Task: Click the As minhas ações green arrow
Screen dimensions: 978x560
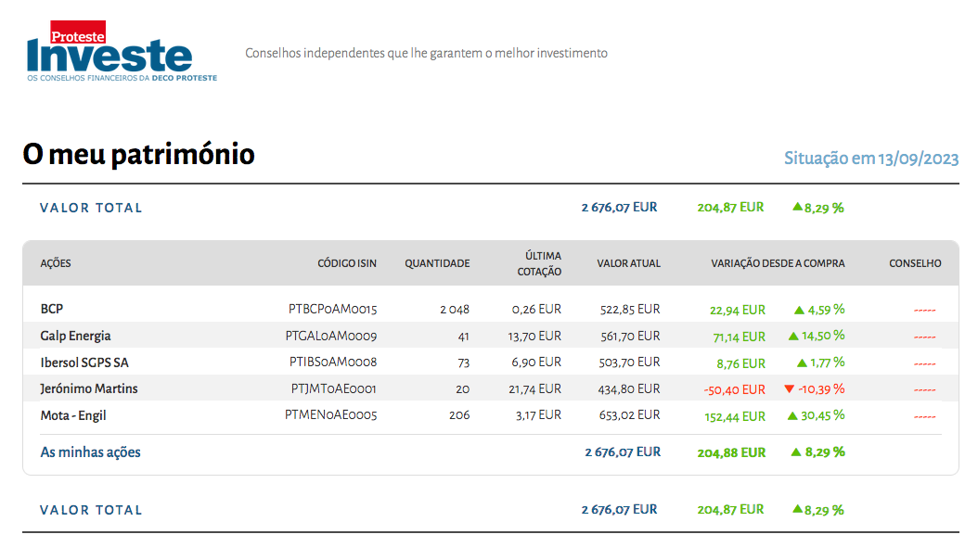Action: tap(796, 452)
